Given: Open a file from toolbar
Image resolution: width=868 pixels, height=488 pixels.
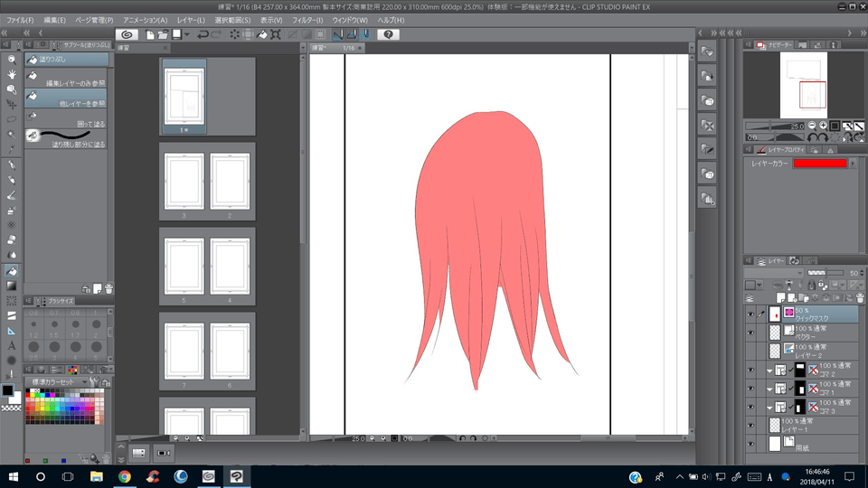Looking at the screenshot, I should tap(163, 34).
